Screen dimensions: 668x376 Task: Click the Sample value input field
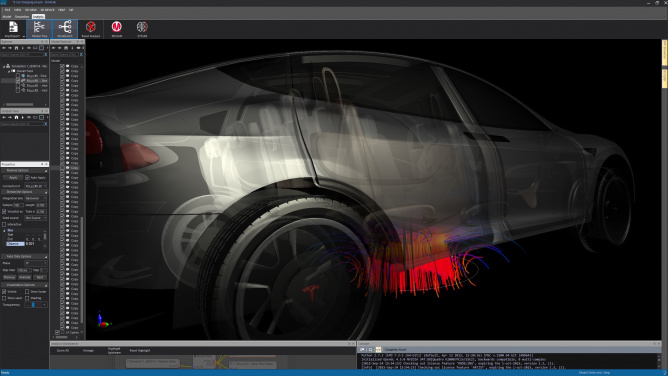coord(19,205)
